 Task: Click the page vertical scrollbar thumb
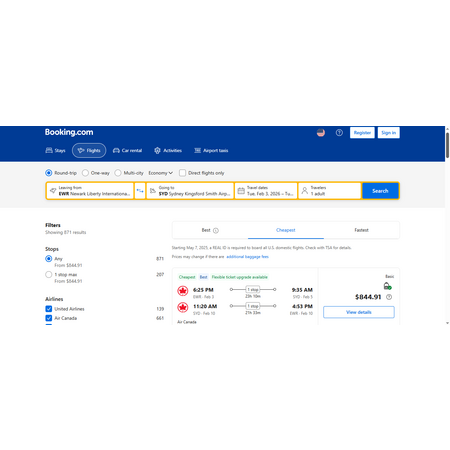(447, 145)
